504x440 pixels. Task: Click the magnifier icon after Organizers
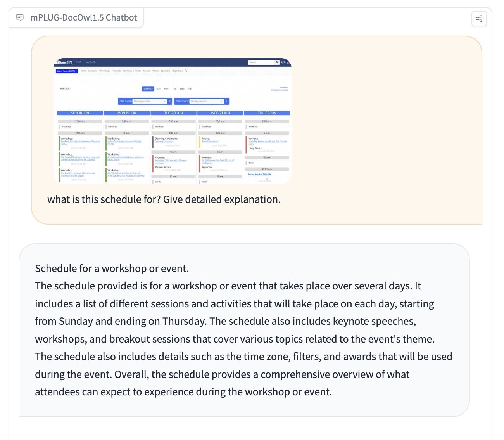(x=186, y=71)
